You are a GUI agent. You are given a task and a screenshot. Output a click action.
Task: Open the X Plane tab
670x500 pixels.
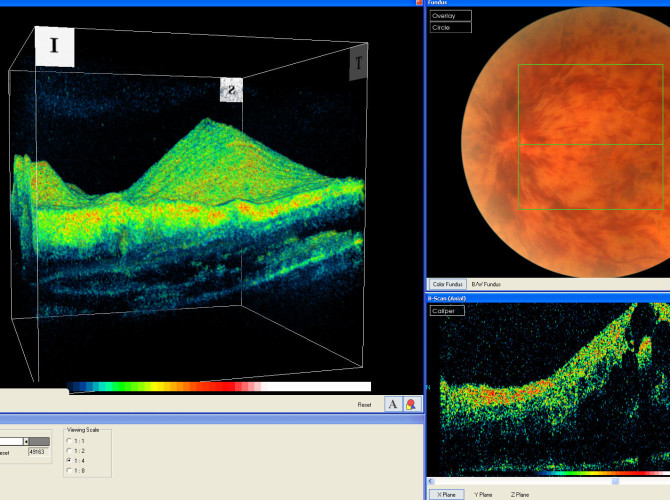(x=447, y=494)
